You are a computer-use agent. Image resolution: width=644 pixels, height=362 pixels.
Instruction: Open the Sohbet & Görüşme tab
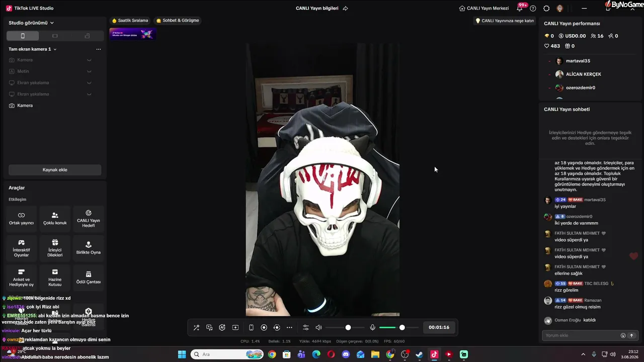click(x=178, y=21)
